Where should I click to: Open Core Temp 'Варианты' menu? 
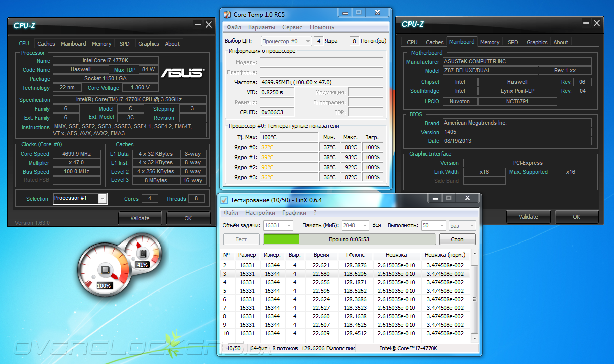[261, 27]
